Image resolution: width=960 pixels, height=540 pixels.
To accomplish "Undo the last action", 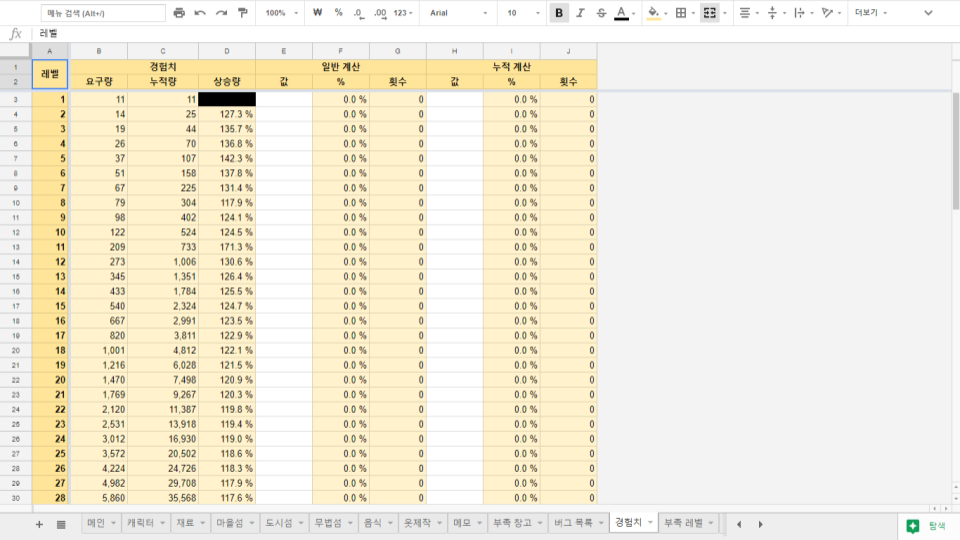I will click(200, 13).
